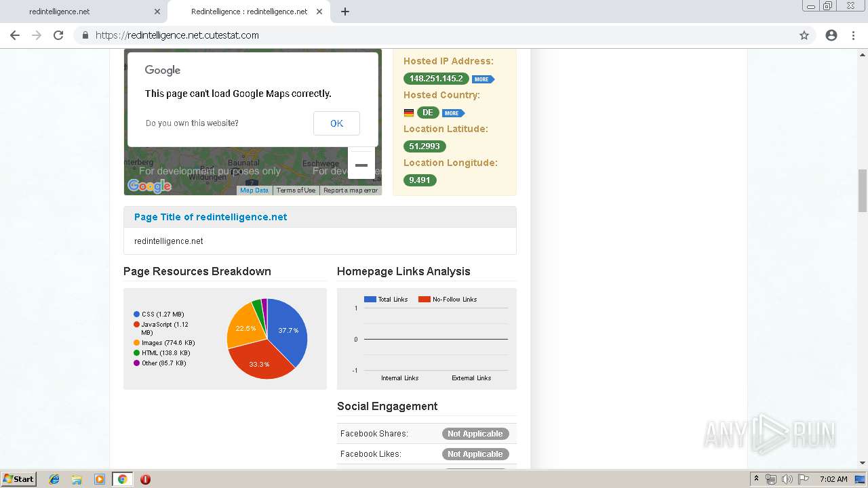This screenshot has width=868, height=488.
Task: Click the Action Center flag tray icon
Action: coord(804,479)
